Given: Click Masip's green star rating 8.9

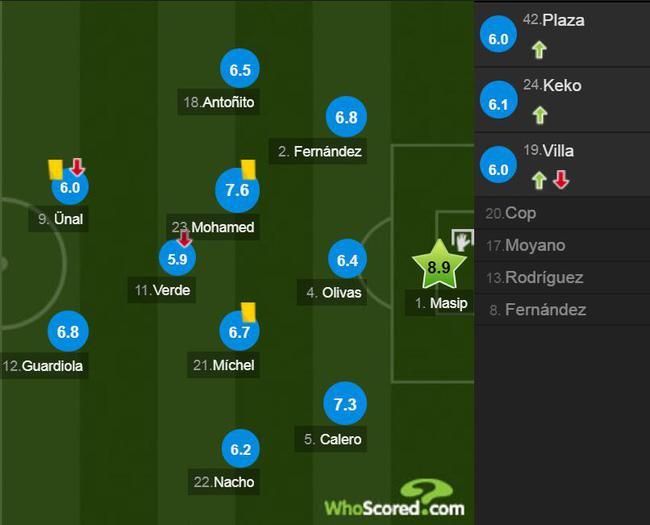Looking at the screenshot, I should click(439, 265).
